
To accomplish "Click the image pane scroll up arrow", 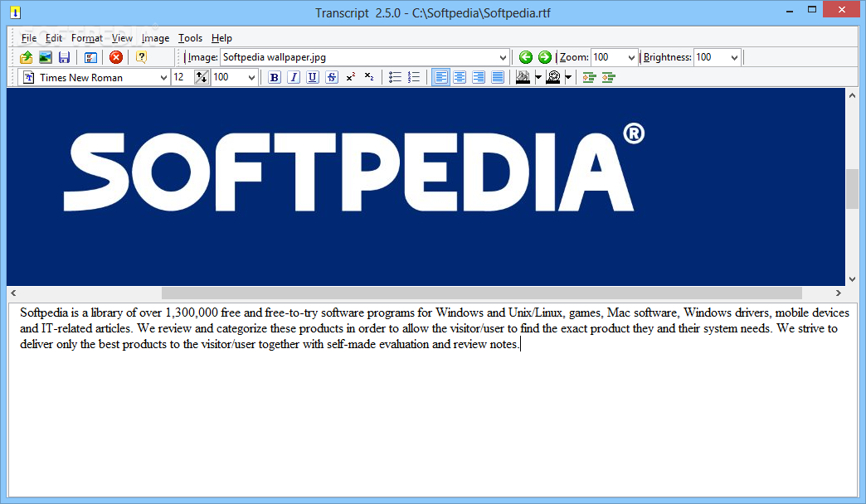I will click(x=852, y=95).
